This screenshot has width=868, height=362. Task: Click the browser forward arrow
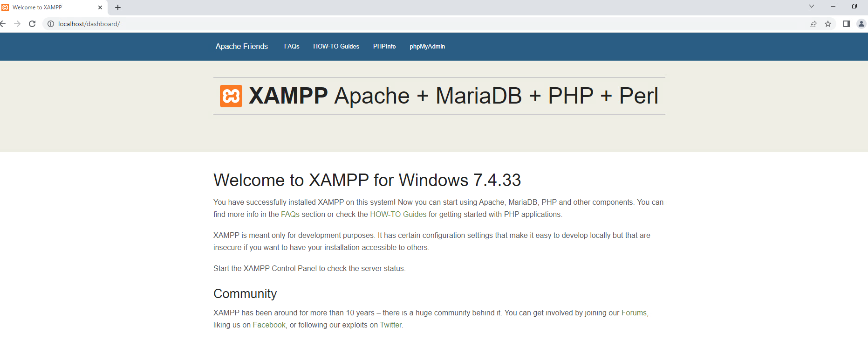pyautogui.click(x=17, y=24)
